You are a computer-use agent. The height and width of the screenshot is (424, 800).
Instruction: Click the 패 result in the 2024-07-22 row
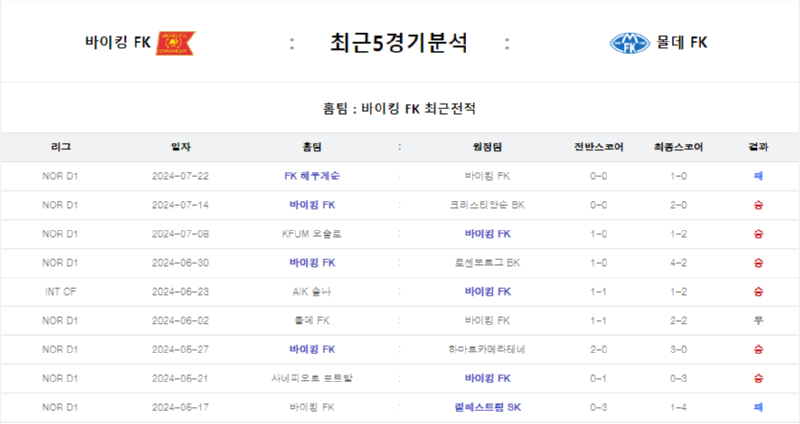point(758,176)
